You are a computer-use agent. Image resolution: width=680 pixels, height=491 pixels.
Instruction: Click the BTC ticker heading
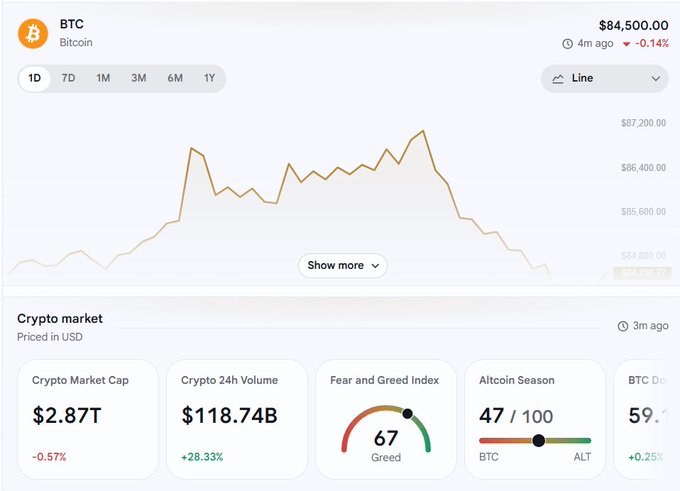pyautogui.click(x=72, y=24)
